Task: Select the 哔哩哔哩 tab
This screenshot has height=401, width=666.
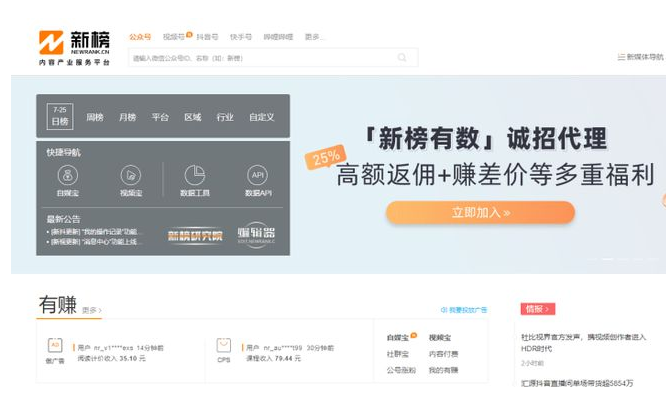Action: 278,37
